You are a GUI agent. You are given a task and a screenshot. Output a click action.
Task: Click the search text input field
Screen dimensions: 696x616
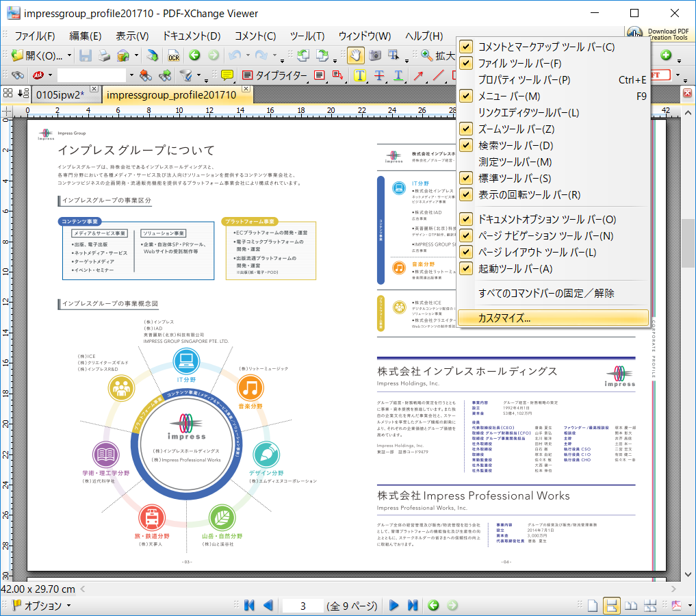(x=92, y=75)
